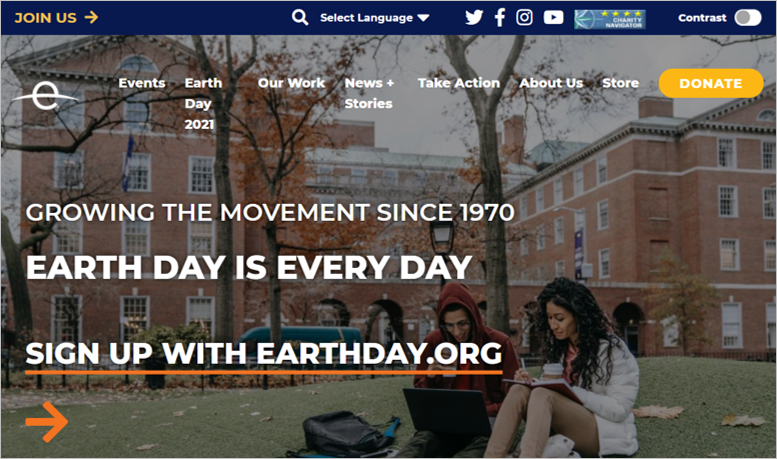Click the Charity Navigator badge
Viewport: 777px width, 459px height.
(x=610, y=19)
